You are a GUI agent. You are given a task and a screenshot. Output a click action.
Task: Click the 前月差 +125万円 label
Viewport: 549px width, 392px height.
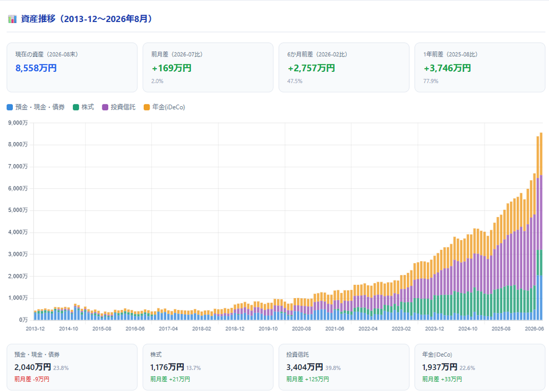coord(308,379)
